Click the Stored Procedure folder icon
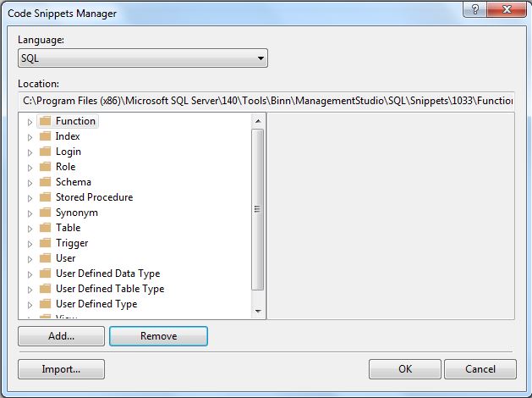Image resolution: width=532 pixels, height=398 pixels. [46, 197]
